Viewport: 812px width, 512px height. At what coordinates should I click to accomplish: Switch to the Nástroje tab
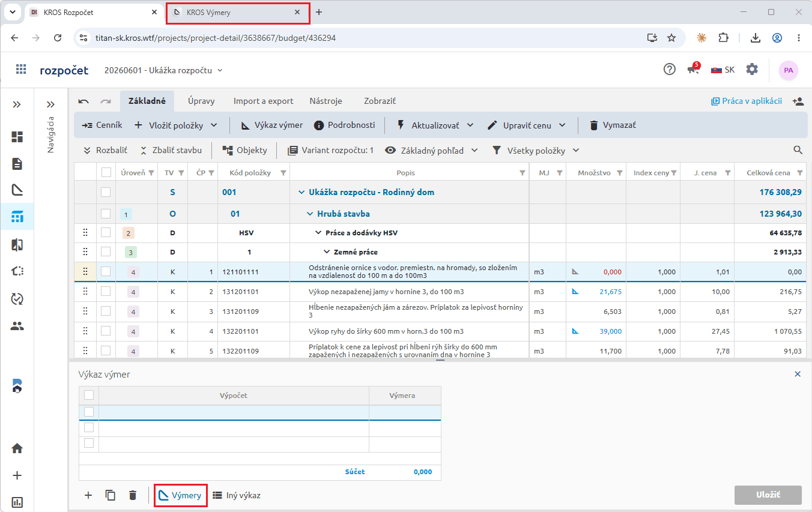tap(326, 101)
